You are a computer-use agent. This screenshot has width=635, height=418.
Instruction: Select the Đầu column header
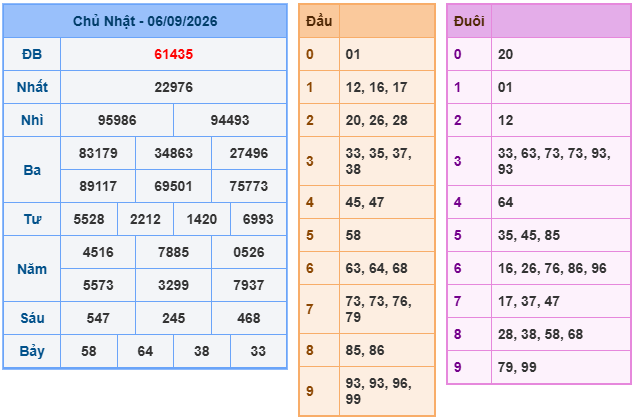(x=319, y=21)
